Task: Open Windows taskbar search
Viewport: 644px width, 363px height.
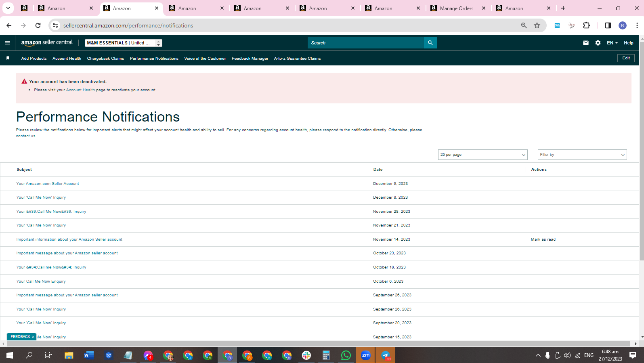Action: click(29, 355)
